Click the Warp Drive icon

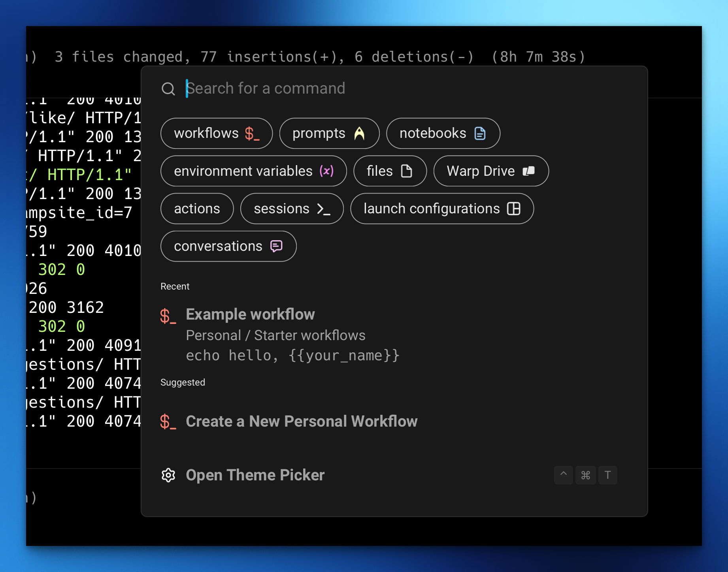[x=528, y=171]
